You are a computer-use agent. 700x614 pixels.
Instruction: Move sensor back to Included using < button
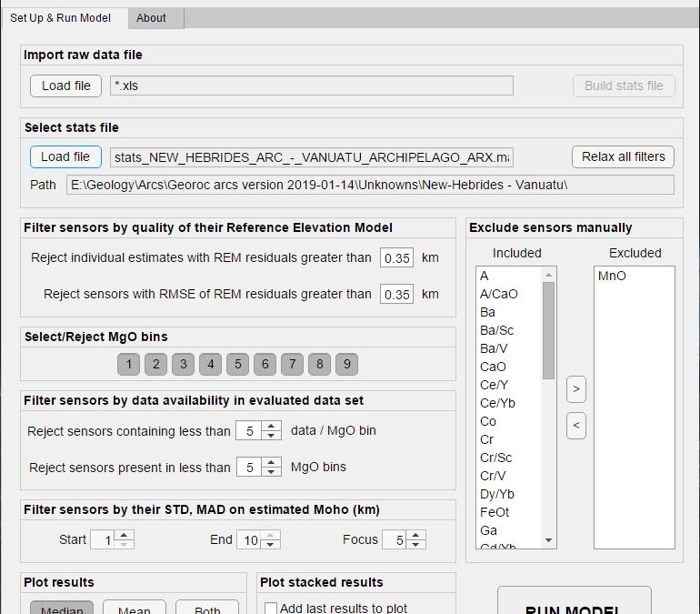pyautogui.click(x=575, y=425)
